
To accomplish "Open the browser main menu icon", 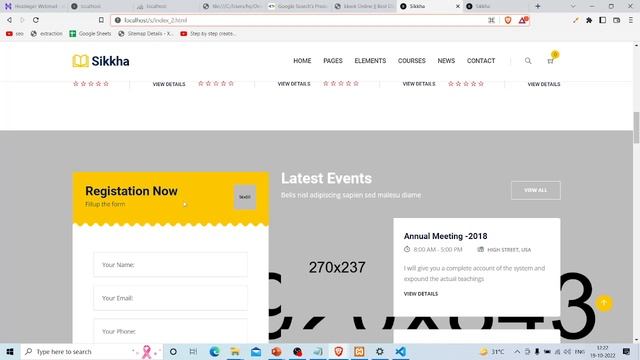I will click(x=631, y=20).
